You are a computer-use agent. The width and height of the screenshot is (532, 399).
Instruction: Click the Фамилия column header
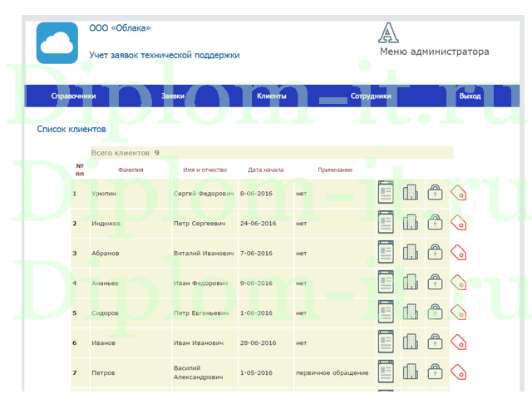pos(131,170)
